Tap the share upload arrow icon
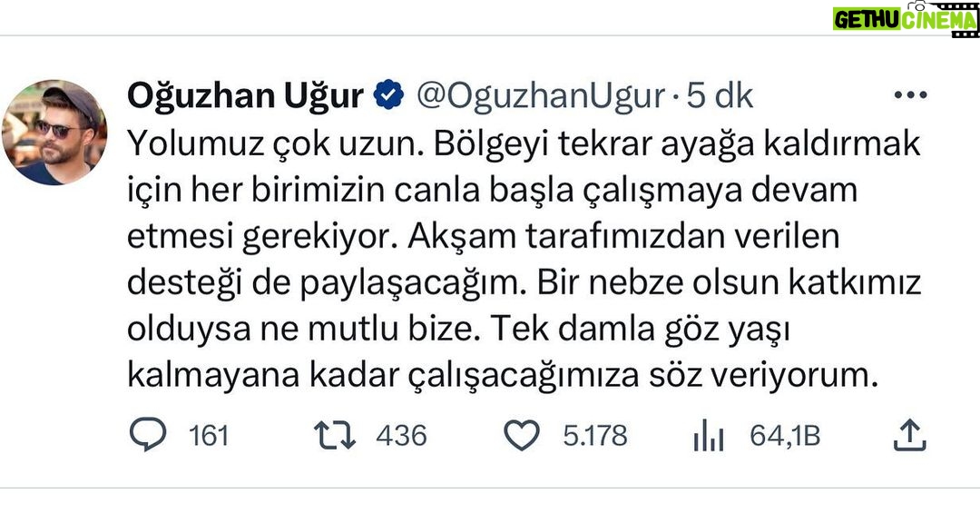 [909, 436]
